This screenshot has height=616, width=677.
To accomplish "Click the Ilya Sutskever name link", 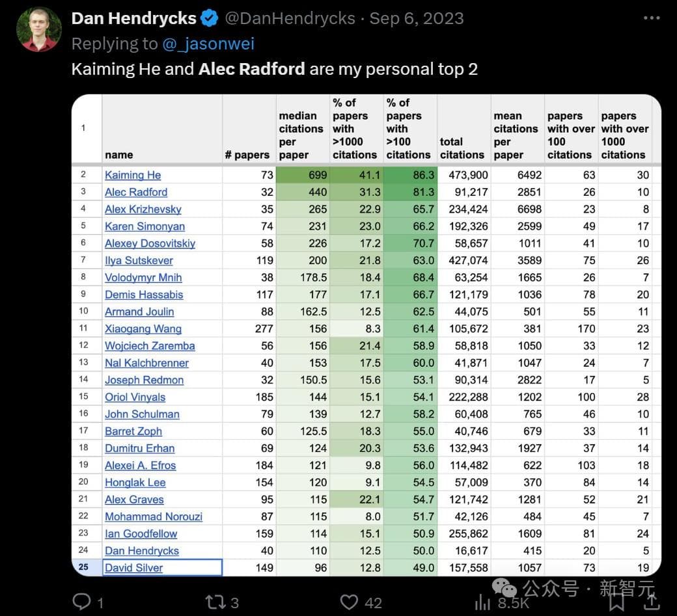I will (139, 260).
